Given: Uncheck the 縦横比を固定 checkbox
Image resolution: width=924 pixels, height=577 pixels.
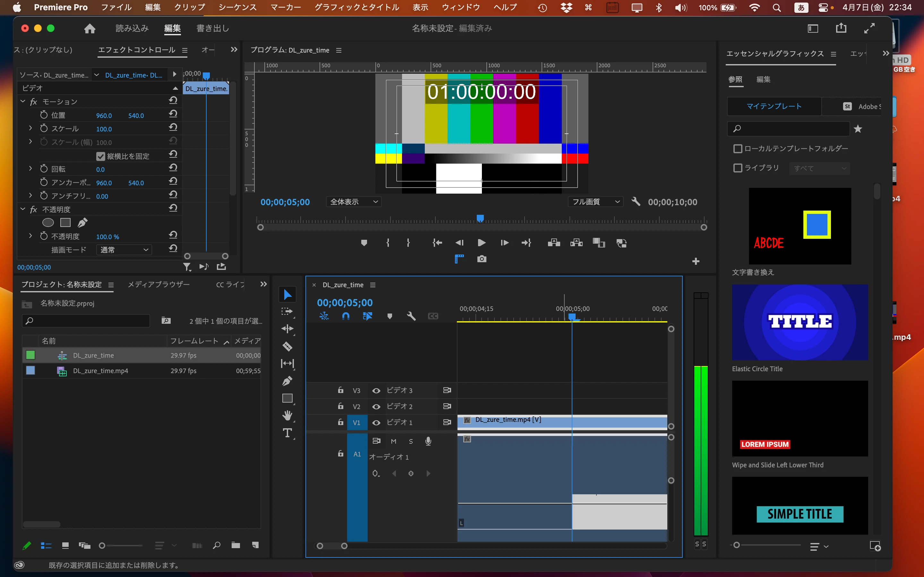Looking at the screenshot, I should click(x=101, y=156).
